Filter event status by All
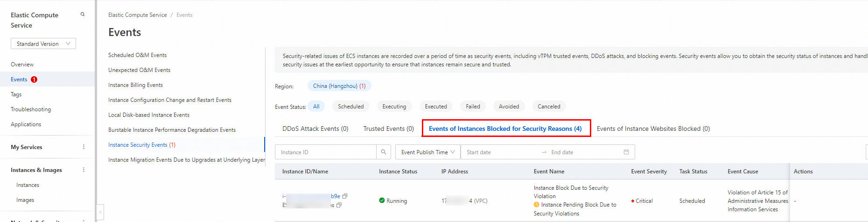The image size is (868, 222). tap(316, 107)
